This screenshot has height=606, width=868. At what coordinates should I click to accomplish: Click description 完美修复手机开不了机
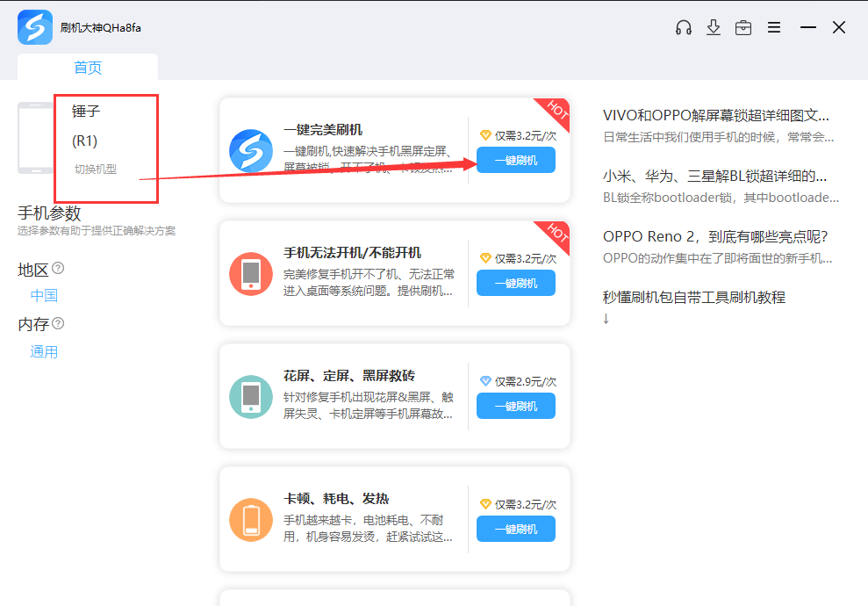[369, 283]
